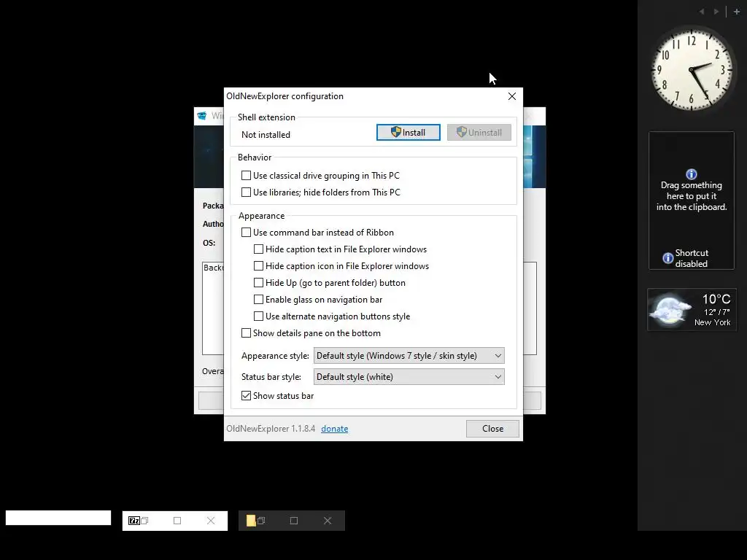747x560 pixels.
Task: Maximize the minimized folder window
Action: (x=294, y=521)
